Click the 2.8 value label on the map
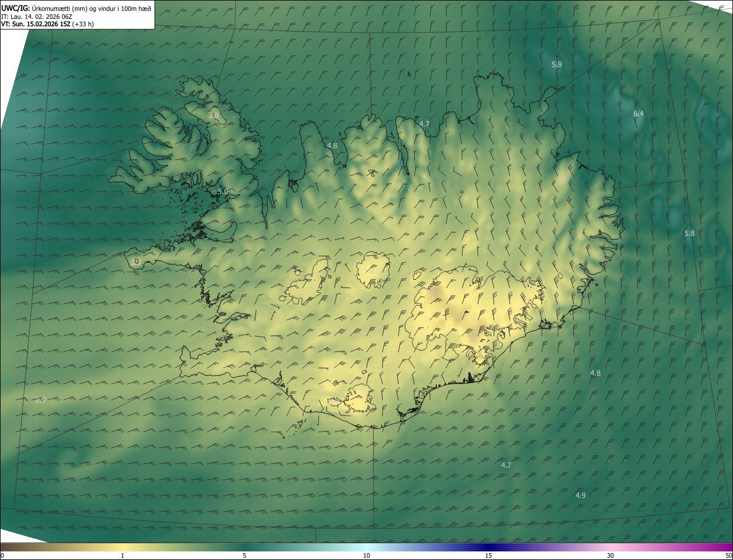The width and height of the screenshot is (733, 560). point(214,116)
